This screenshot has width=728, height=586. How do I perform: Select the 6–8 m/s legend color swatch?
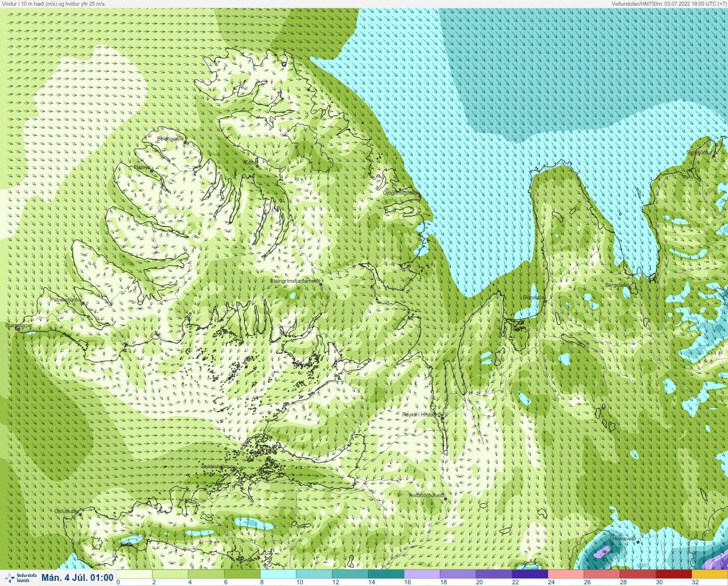tap(242, 574)
